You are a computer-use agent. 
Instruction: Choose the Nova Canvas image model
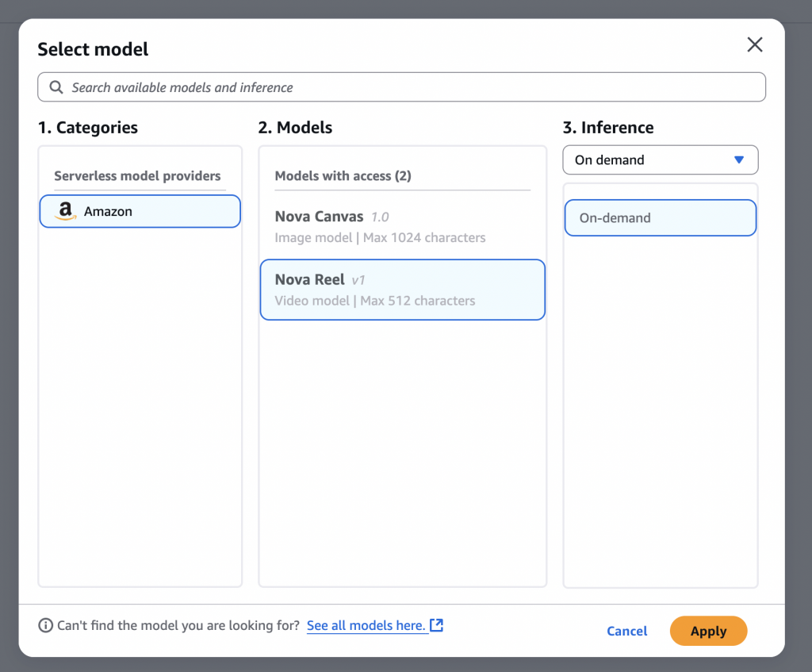tap(403, 226)
